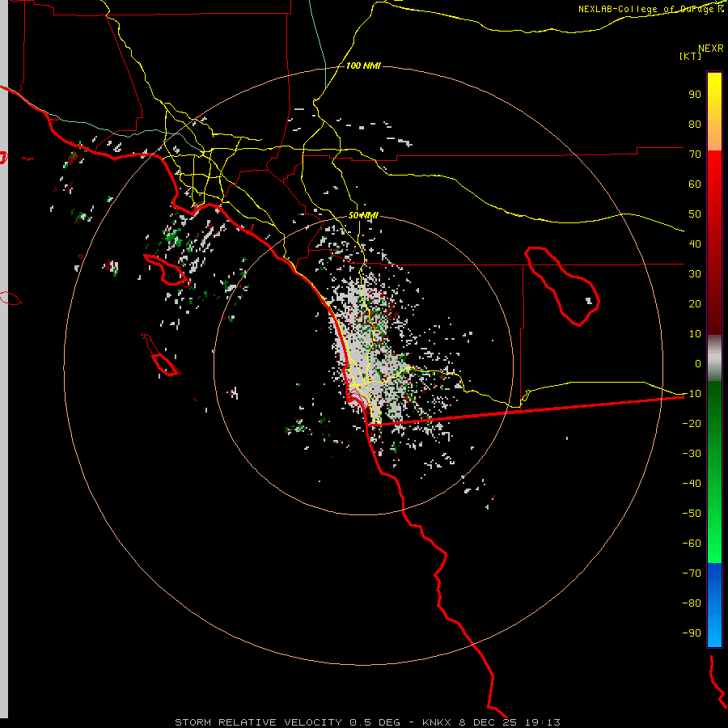Screen dimensions: 728x728
Task: Click the 90 value on the velocity scale
Action: tap(695, 95)
